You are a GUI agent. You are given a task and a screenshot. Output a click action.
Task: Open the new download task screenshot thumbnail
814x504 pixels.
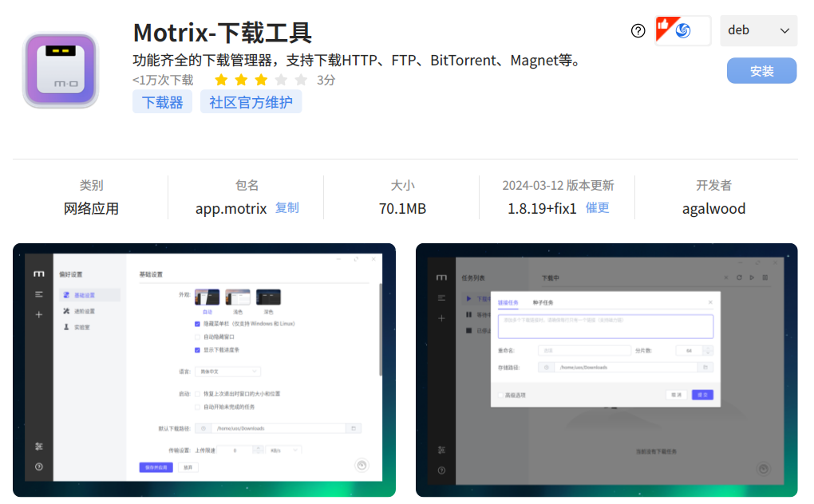607,370
